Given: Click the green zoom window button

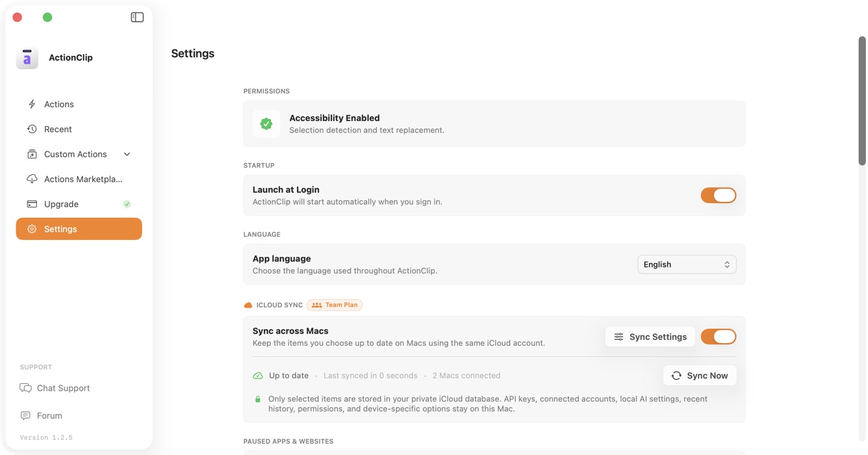Looking at the screenshot, I should click(47, 17).
